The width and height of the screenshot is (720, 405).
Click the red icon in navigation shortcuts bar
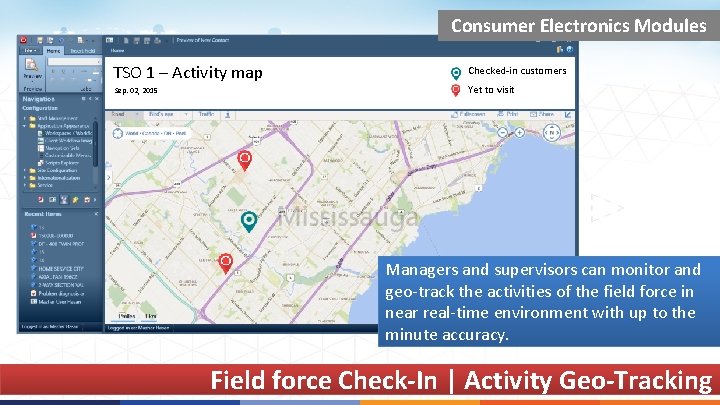point(40,200)
